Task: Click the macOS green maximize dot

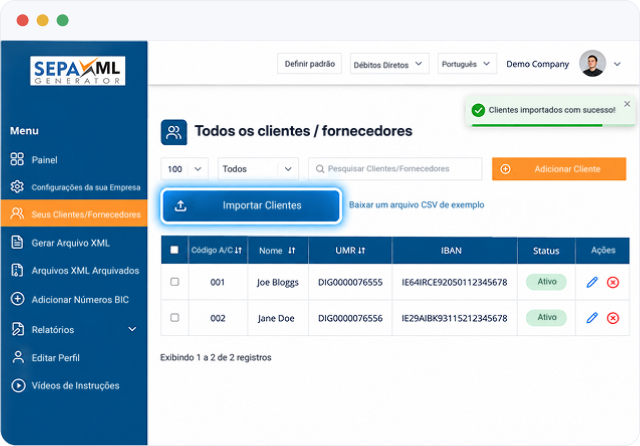Action: (x=62, y=20)
